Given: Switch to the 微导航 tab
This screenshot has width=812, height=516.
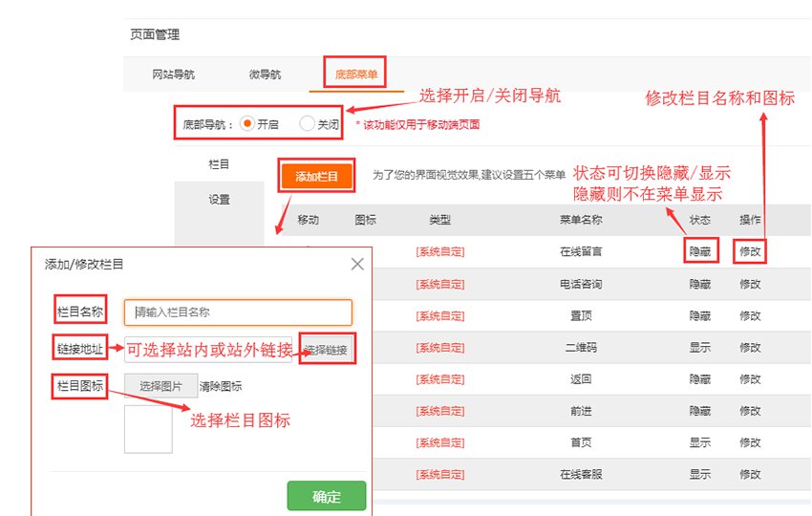Looking at the screenshot, I should point(264,74).
